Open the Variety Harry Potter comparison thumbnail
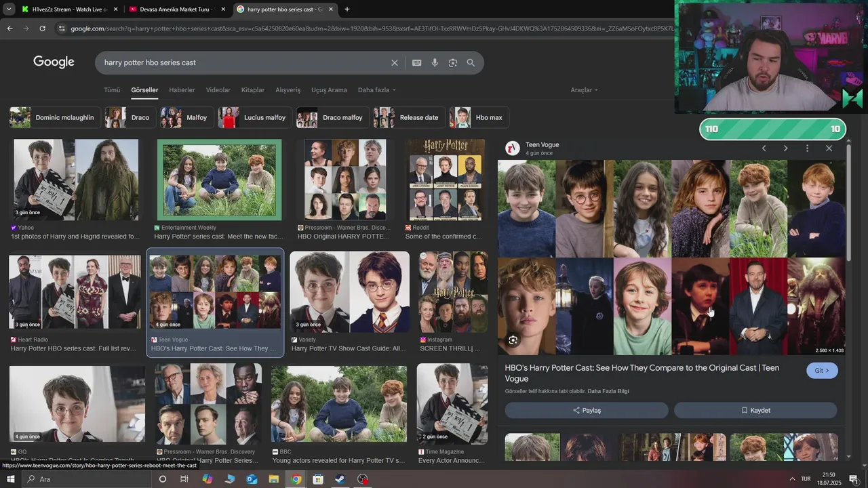Screen dimensions: 868x488 [350, 292]
